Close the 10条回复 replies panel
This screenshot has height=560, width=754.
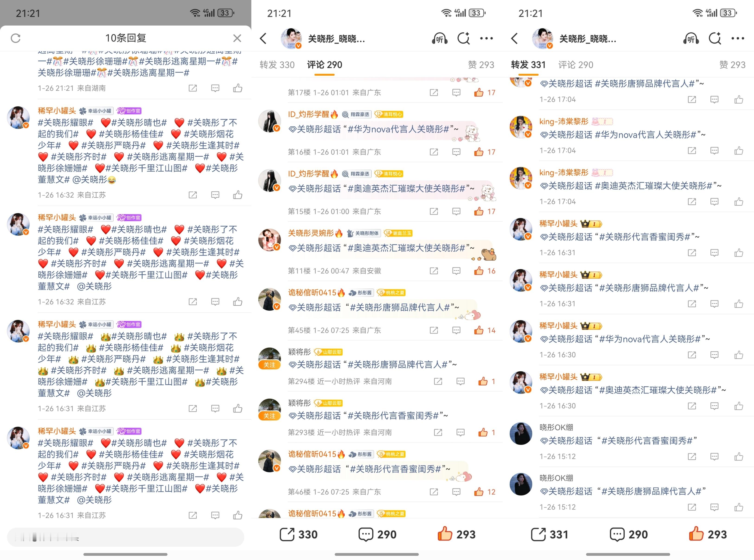237,38
